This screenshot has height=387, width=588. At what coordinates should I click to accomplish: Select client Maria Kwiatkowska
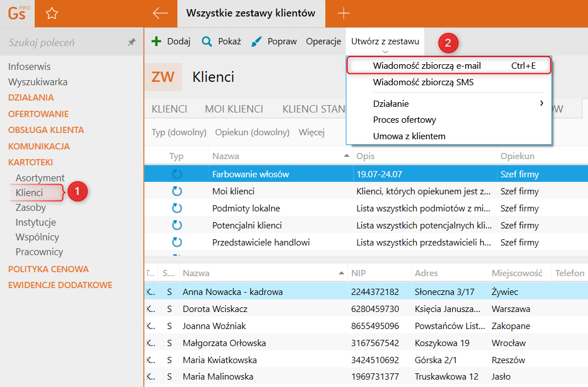pyautogui.click(x=366, y=360)
